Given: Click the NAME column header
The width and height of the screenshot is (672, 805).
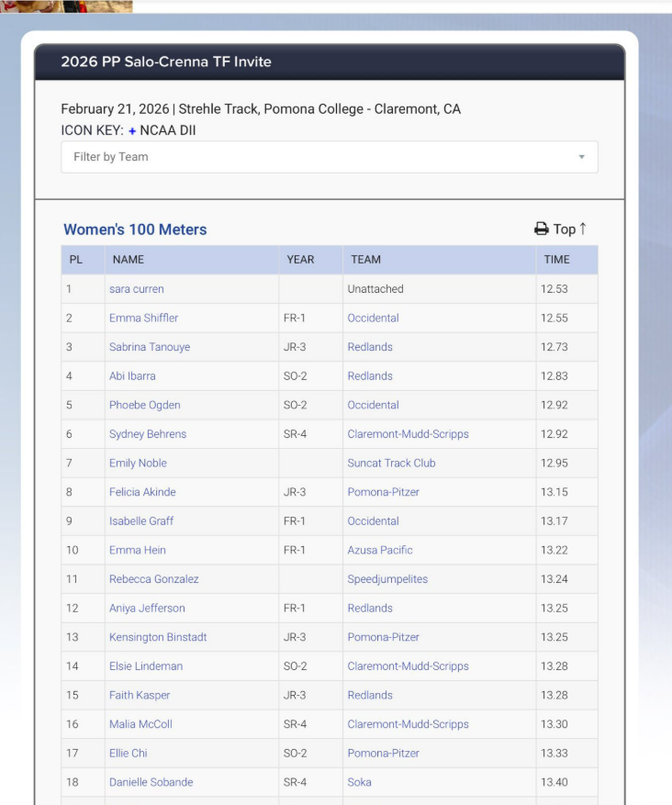Looking at the screenshot, I should pyautogui.click(x=129, y=260).
